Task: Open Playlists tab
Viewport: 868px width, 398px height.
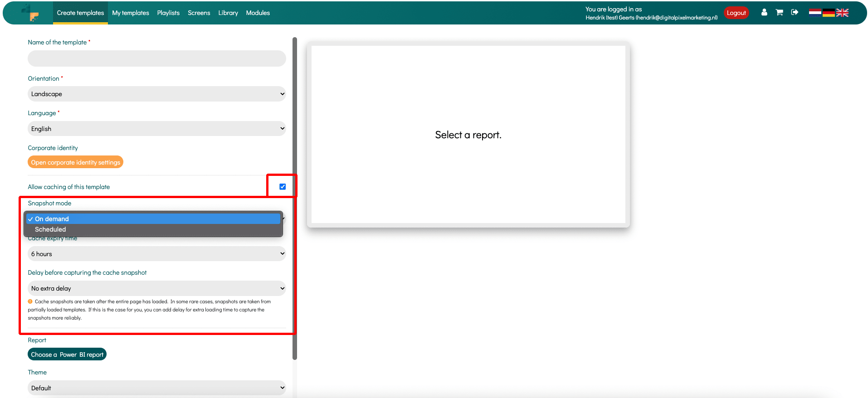Action: coord(168,13)
